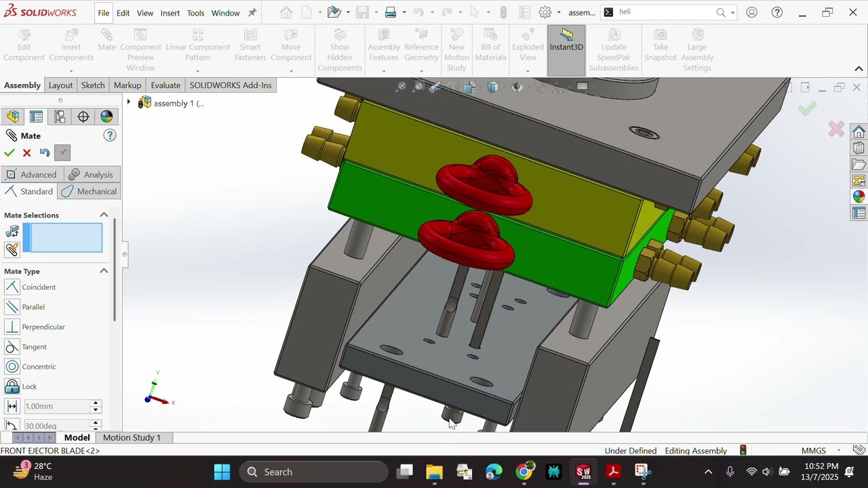Switch to the Evaluate ribbon tab
The height and width of the screenshot is (488, 868).
click(x=165, y=85)
